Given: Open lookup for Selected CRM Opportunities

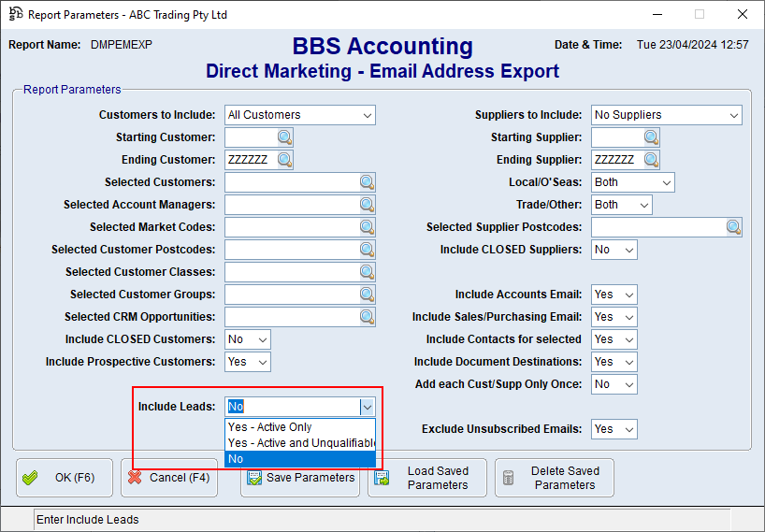Looking at the screenshot, I should coord(367,317).
